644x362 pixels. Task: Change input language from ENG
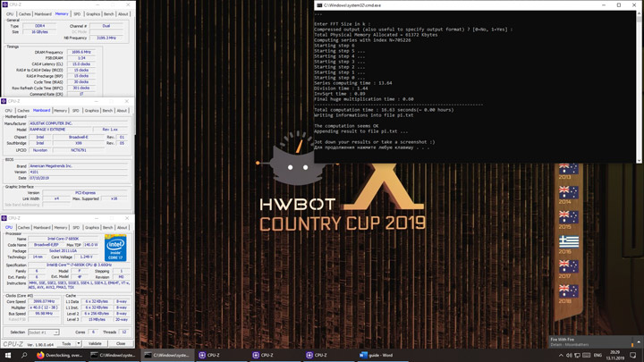597,356
